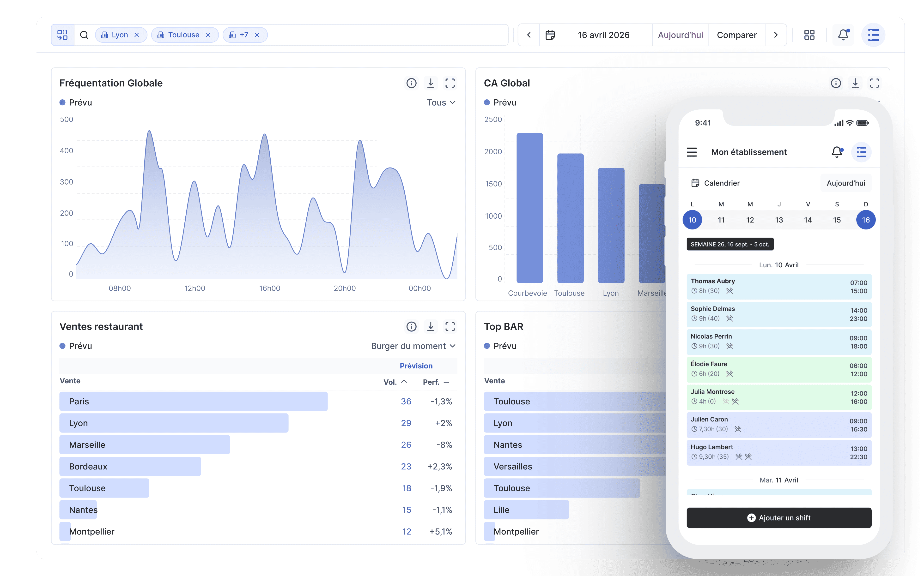Remove the Toulouse filter chip
This screenshot has width=924, height=576.
tap(208, 35)
